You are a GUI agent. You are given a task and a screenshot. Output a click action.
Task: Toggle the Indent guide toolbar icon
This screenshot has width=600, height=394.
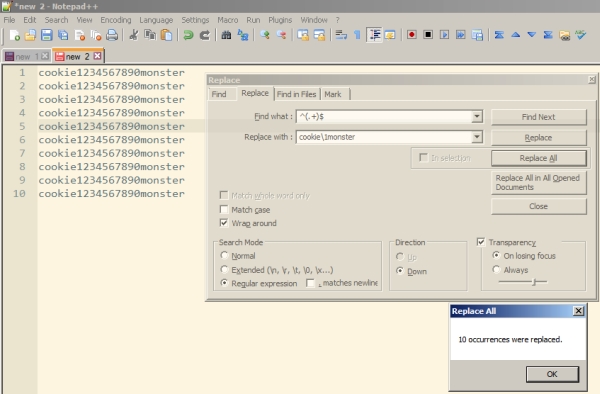point(374,35)
